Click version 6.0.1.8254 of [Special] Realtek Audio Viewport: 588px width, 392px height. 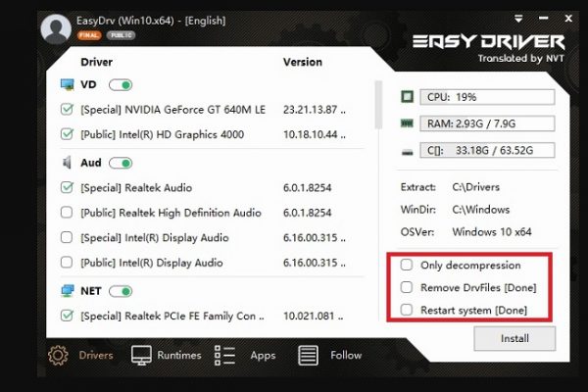(307, 187)
